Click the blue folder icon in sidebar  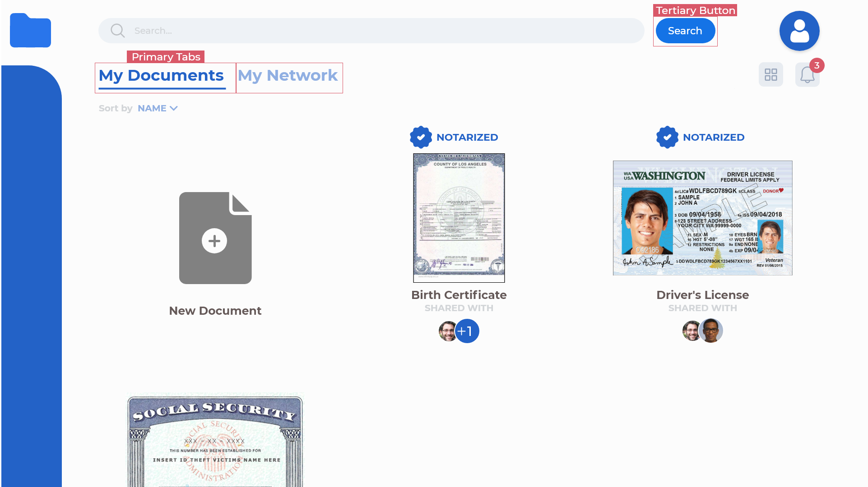pos(30,31)
